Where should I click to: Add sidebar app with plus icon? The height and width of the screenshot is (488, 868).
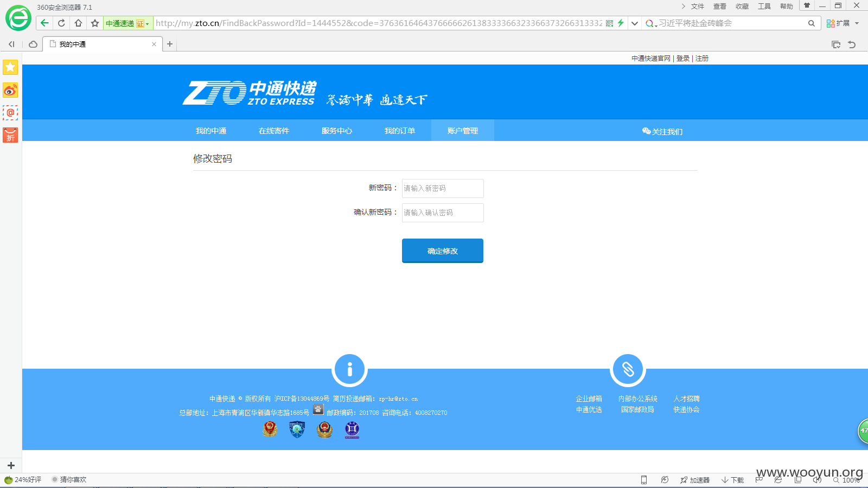(x=11, y=465)
